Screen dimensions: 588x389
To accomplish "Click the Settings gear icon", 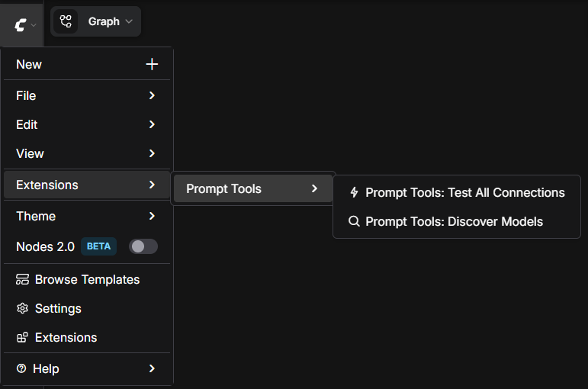I will [23, 308].
